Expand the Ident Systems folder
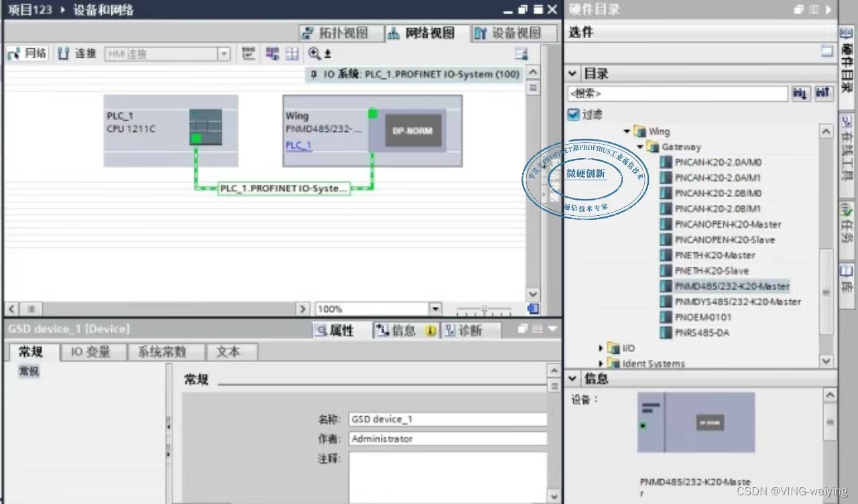This screenshot has height=504, width=858. click(x=601, y=363)
